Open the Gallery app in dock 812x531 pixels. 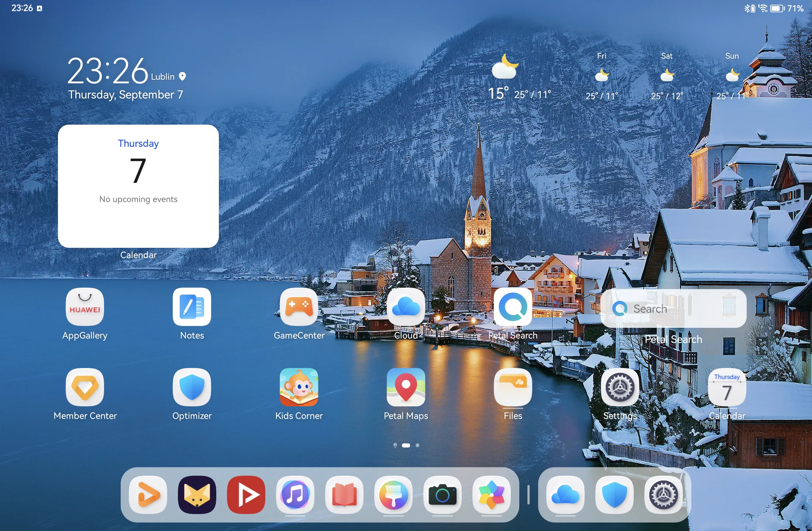tap(492, 495)
